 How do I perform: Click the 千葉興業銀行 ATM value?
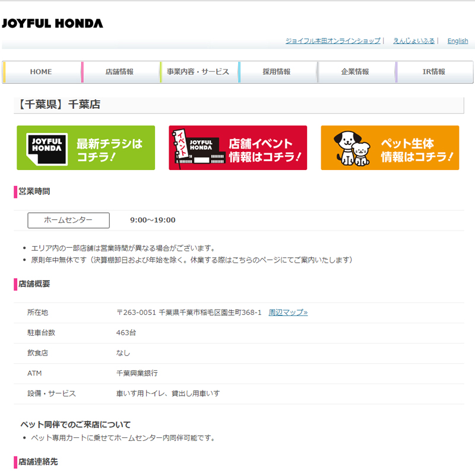[137, 373]
